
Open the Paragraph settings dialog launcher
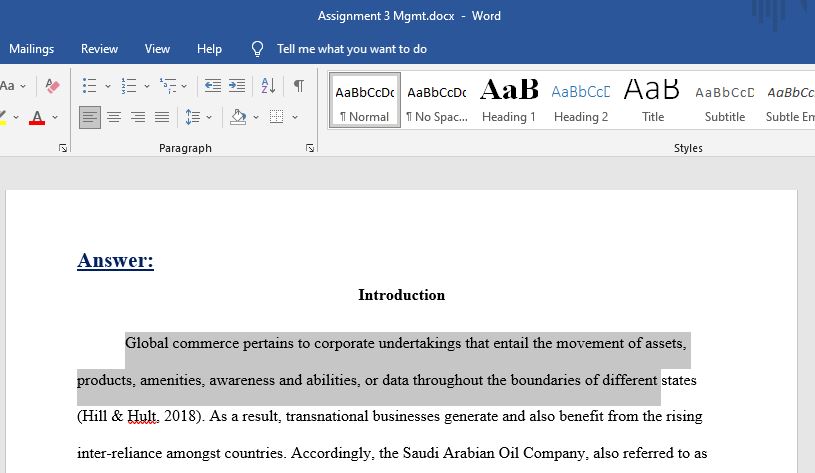310,148
